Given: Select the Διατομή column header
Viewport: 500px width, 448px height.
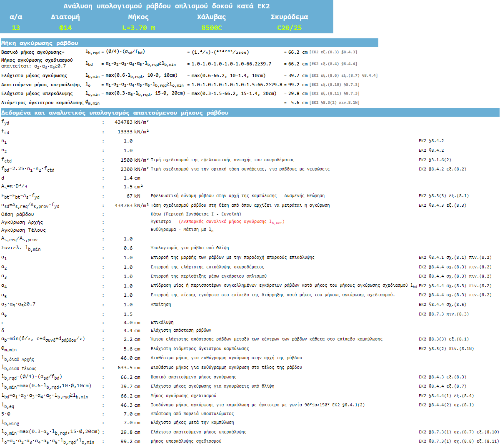Looking at the screenshot, I should (x=65, y=17).
